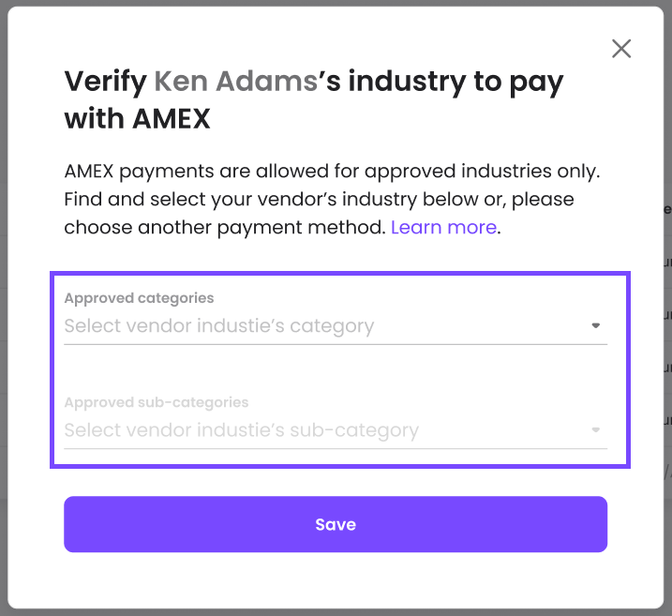Select 'Select vendor industie's sub-category' placeholder text
The image size is (672, 616).
241,430
